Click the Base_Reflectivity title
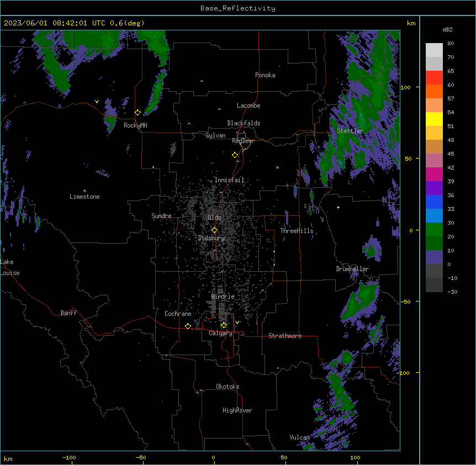 (x=238, y=8)
